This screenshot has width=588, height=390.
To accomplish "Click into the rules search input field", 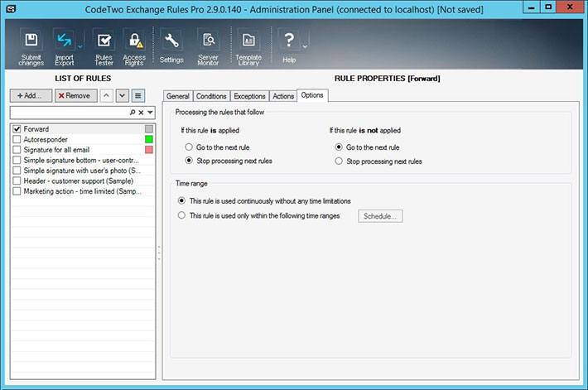I will (x=70, y=112).
